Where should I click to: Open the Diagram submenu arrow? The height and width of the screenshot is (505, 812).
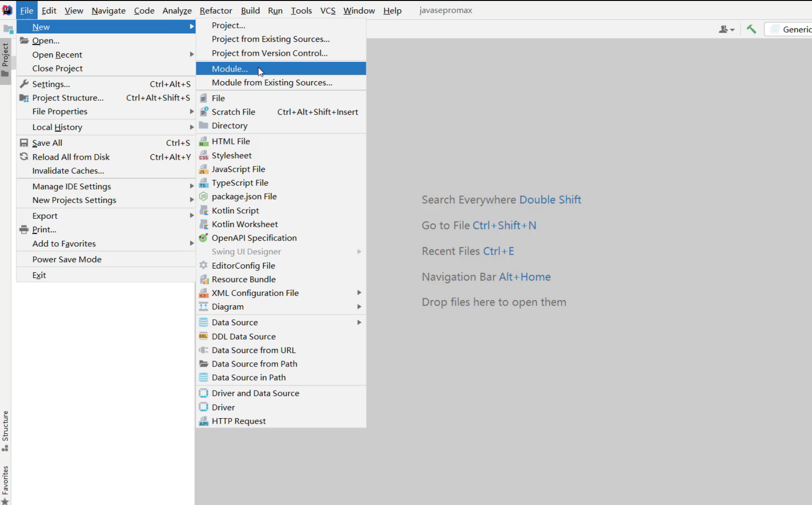coord(359,307)
